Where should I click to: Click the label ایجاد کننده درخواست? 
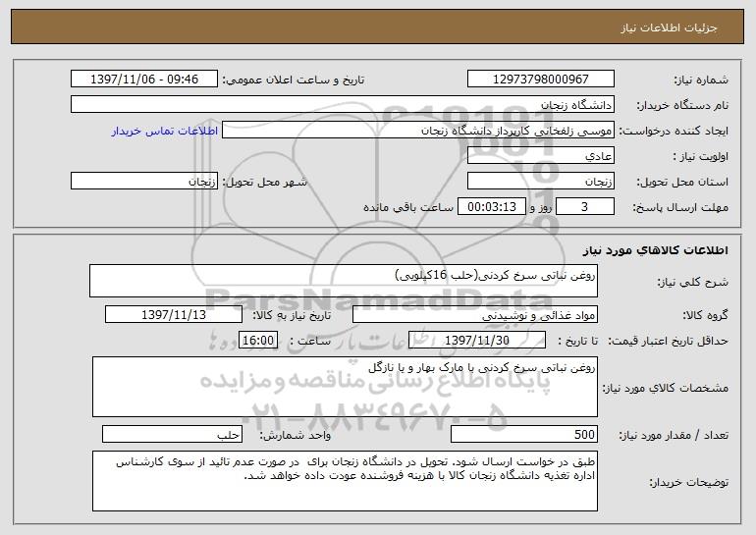point(674,131)
